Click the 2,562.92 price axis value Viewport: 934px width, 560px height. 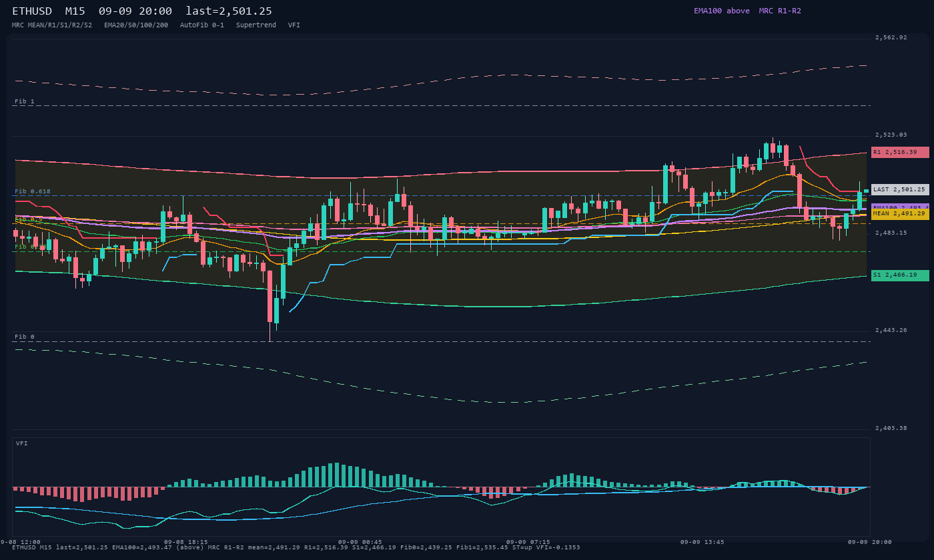(891, 37)
